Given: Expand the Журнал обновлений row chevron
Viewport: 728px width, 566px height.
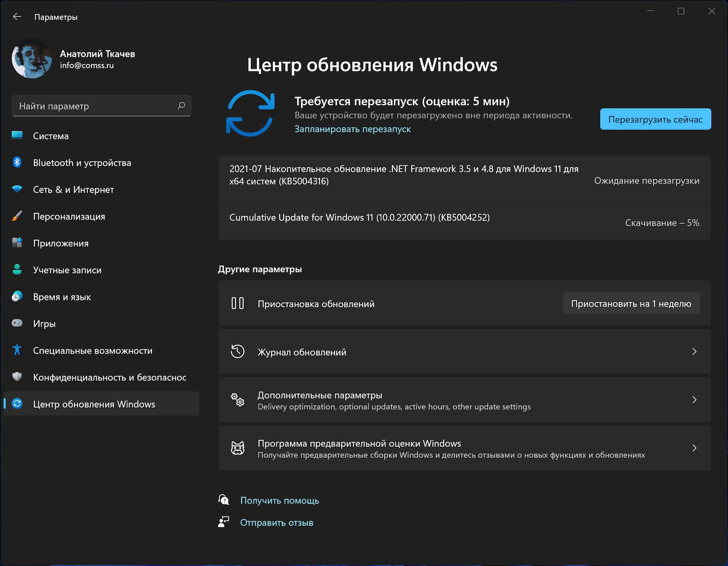Looking at the screenshot, I should (694, 351).
